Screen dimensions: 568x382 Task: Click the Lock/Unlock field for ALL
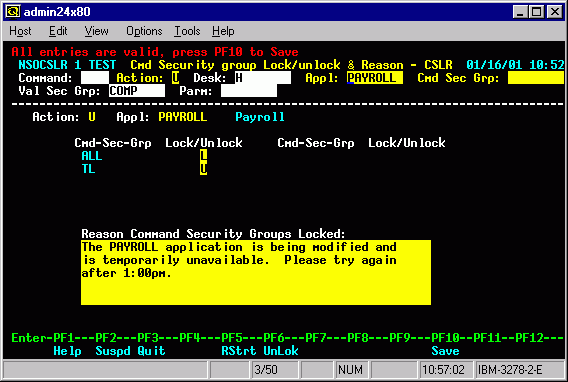204,156
